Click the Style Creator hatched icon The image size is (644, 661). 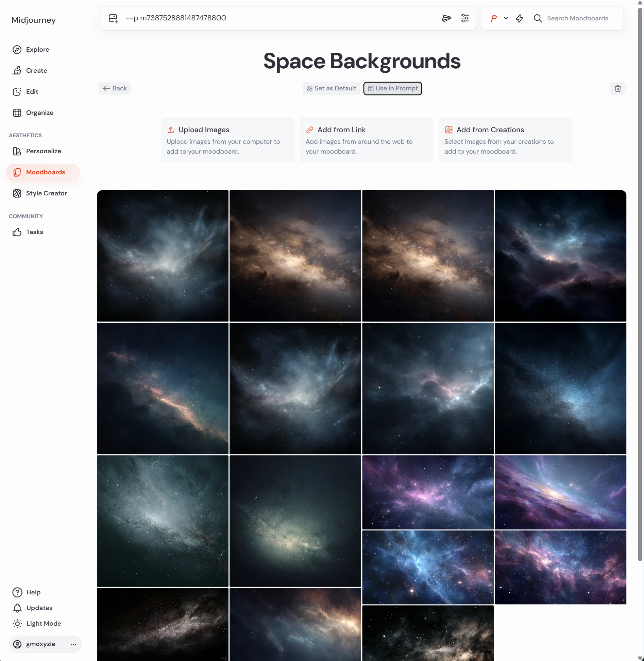click(17, 193)
